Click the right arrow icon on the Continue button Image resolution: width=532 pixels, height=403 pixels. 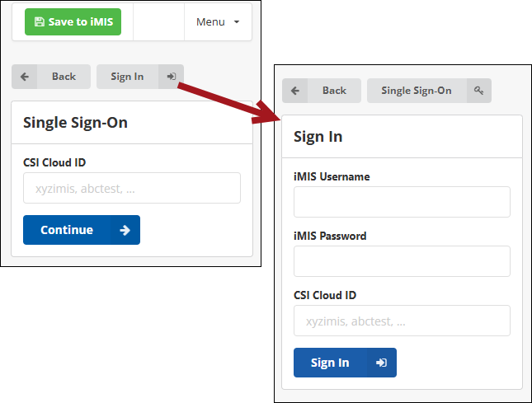tap(125, 230)
